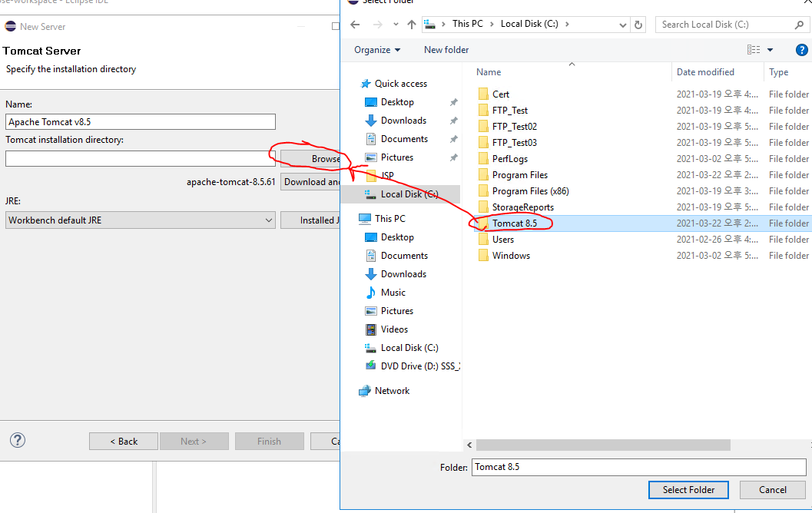Cancel the Select Folder dialog
This screenshot has width=812, height=513.
coord(772,490)
